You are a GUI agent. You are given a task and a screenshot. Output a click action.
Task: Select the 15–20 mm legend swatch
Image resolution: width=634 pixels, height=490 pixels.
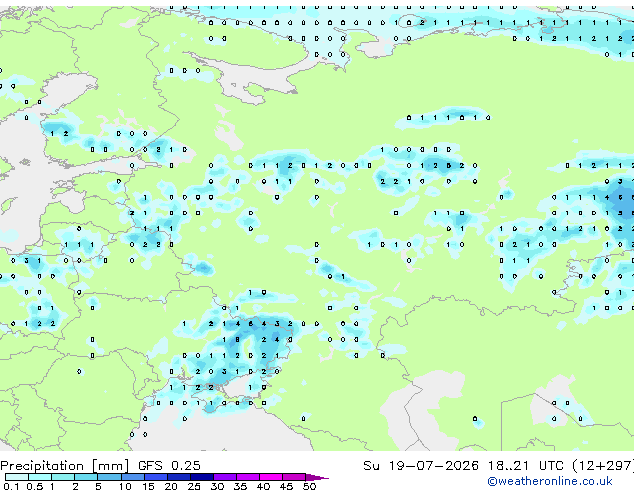pyautogui.click(x=156, y=477)
